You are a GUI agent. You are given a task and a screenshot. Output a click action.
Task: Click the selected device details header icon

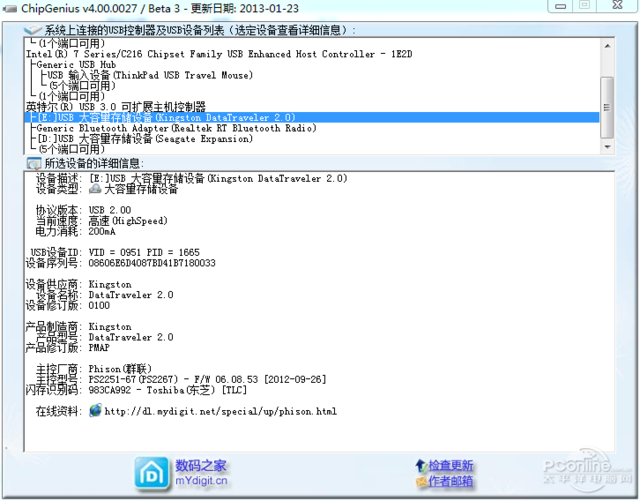tap(33, 164)
